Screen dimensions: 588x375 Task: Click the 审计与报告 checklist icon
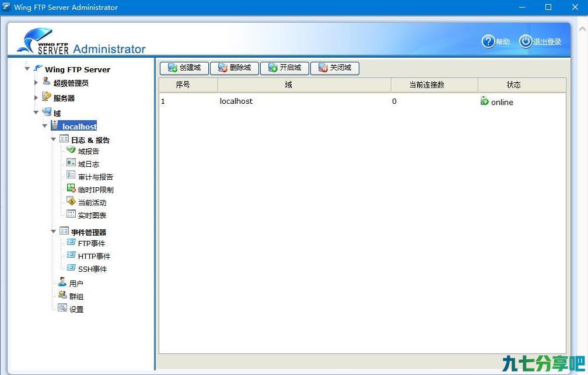[71, 175]
